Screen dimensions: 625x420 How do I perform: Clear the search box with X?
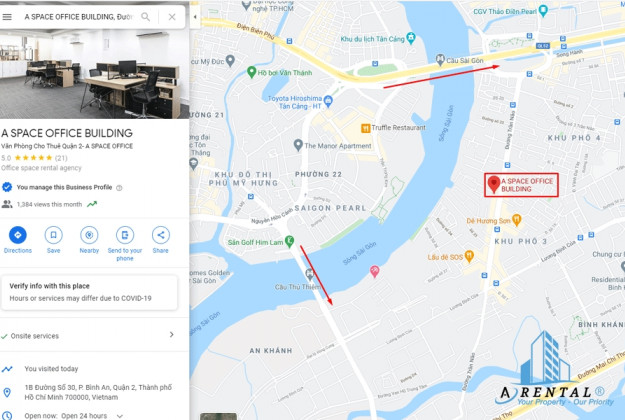pyautogui.click(x=172, y=17)
